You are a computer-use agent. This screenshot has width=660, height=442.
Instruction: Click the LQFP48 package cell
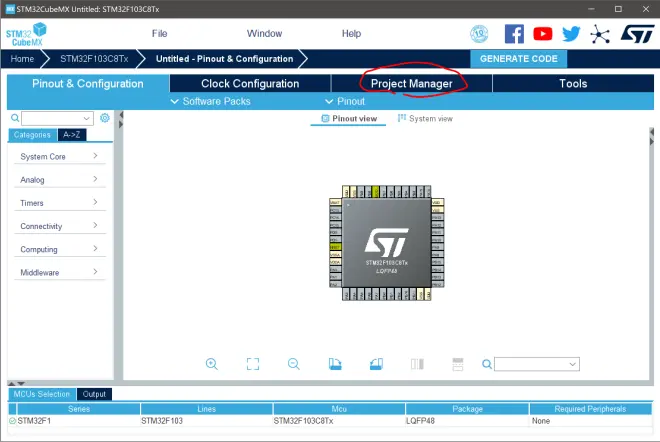[467, 421]
